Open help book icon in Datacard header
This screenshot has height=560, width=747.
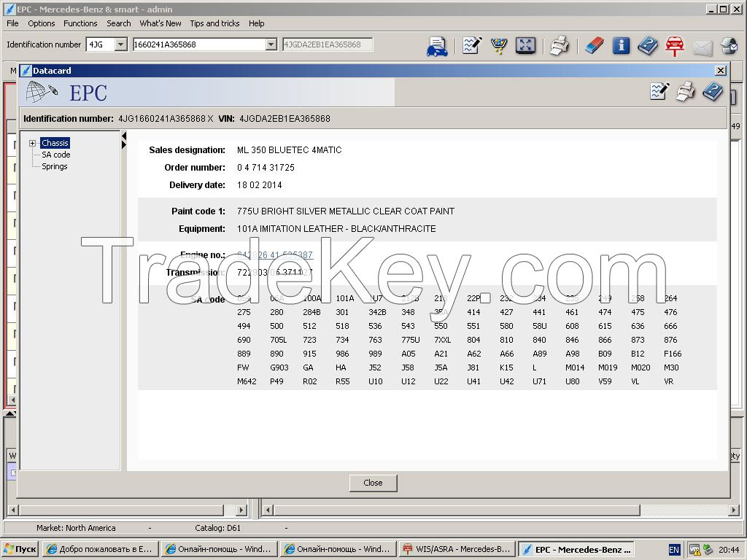click(713, 91)
